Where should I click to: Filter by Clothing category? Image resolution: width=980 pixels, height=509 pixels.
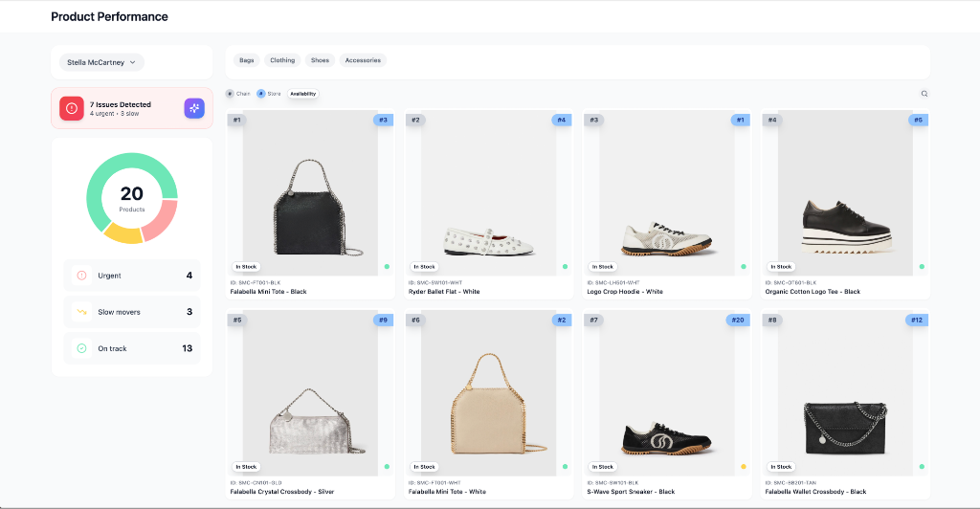coord(282,60)
